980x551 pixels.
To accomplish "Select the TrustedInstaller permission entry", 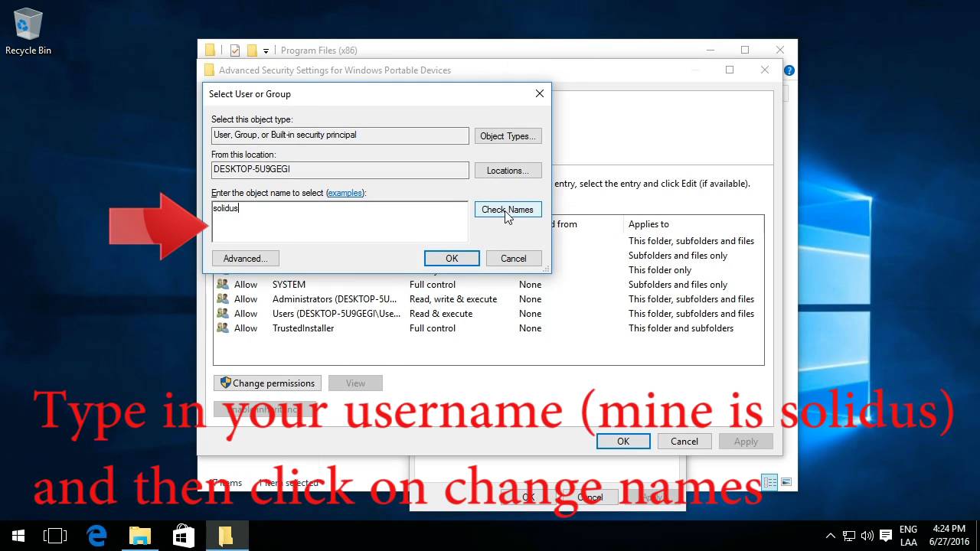I will pyautogui.click(x=488, y=328).
